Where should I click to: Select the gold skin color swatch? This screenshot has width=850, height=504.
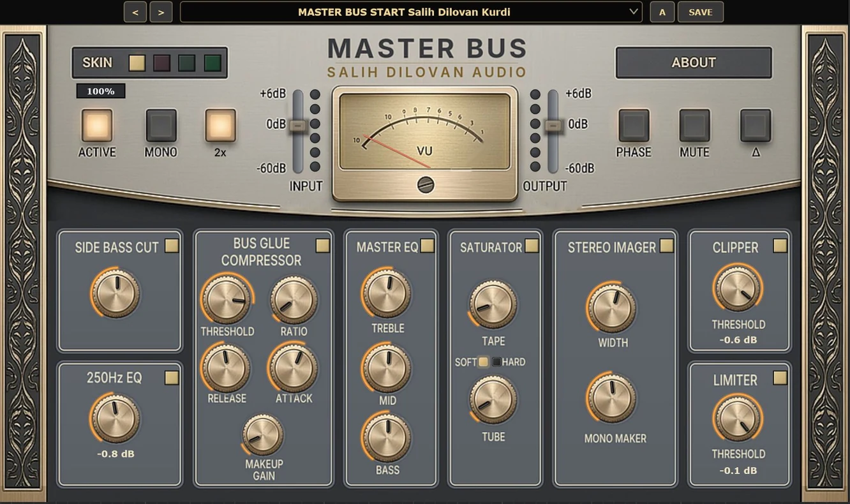click(137, 63)
